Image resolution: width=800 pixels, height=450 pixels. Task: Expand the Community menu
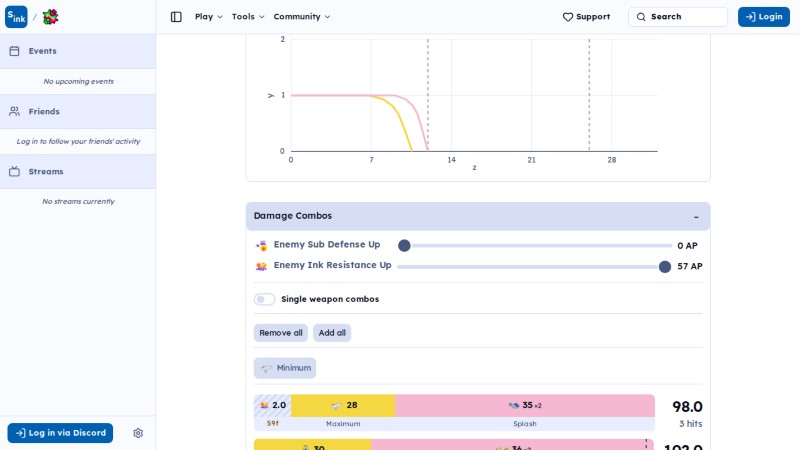302,17
